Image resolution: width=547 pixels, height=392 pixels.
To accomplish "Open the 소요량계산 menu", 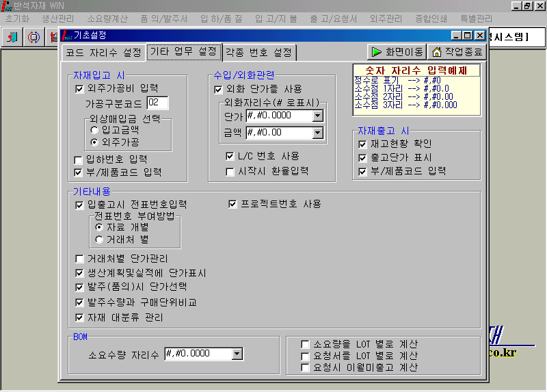I will coord(107,18).
